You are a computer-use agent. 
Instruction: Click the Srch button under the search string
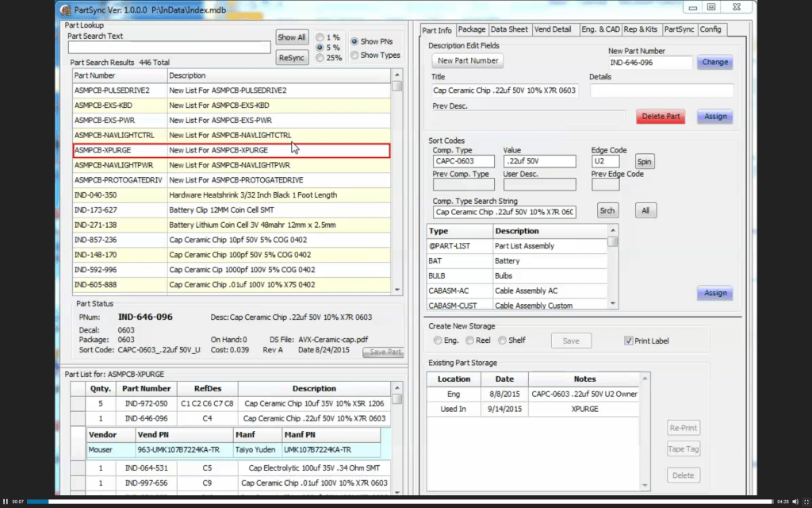607,210
